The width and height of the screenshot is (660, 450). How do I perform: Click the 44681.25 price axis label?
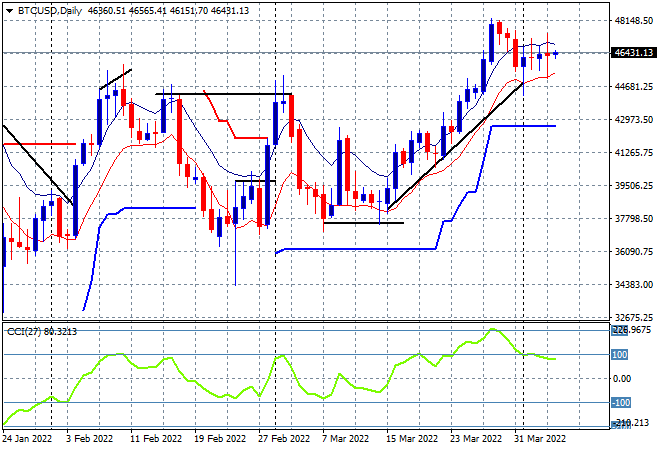click(634, 86)
